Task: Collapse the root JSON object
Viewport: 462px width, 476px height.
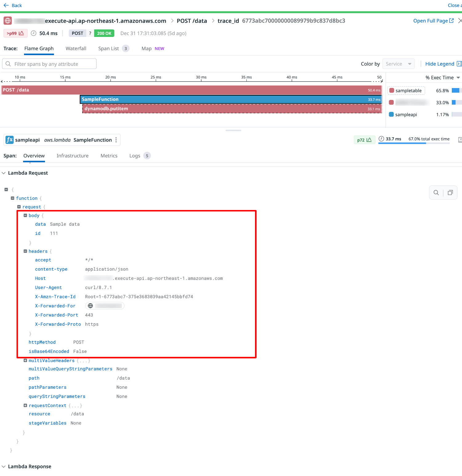Action: [x=6, y=190]
